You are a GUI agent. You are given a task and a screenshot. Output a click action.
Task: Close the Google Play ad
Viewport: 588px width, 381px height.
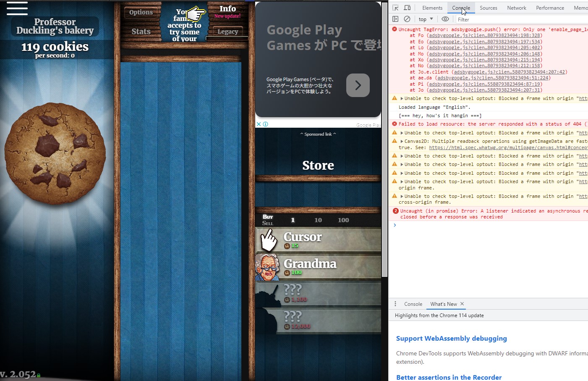259,124
